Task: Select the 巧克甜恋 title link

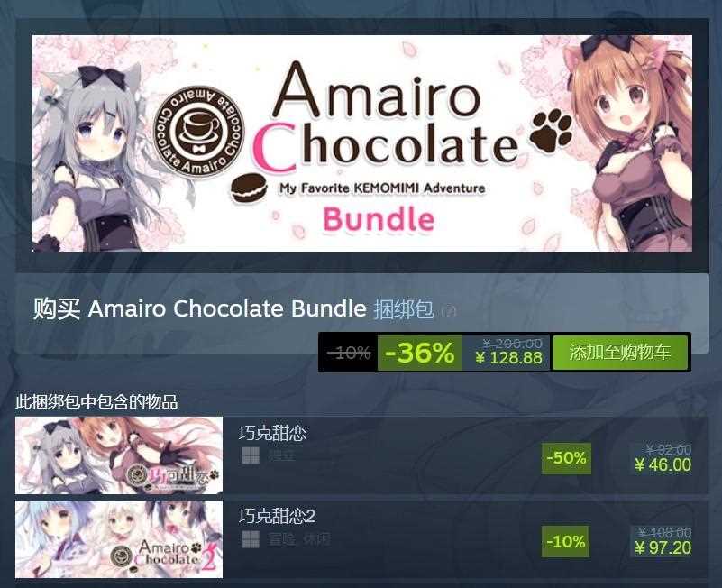Action: 272,433
